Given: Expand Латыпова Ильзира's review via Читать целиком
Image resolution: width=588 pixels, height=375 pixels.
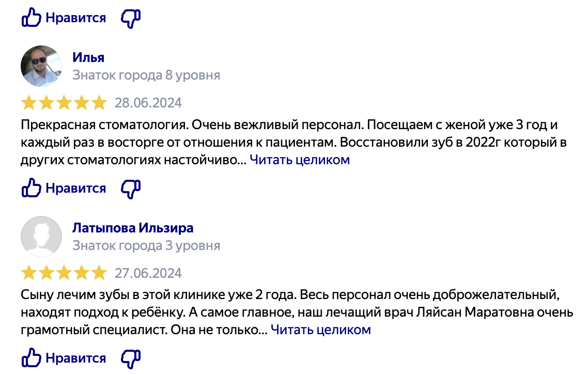Looking at the screenshot, I should pyautogui.click(x=321, y=330).
